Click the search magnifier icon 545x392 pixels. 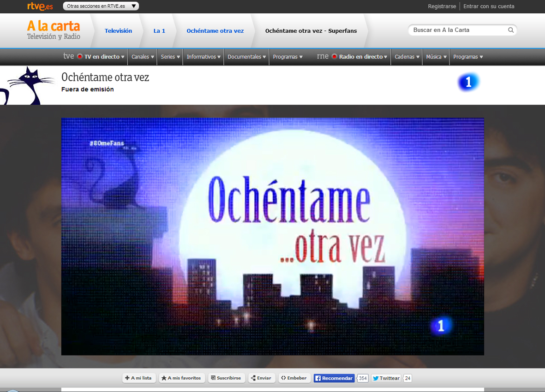click(x=510, y=30)
